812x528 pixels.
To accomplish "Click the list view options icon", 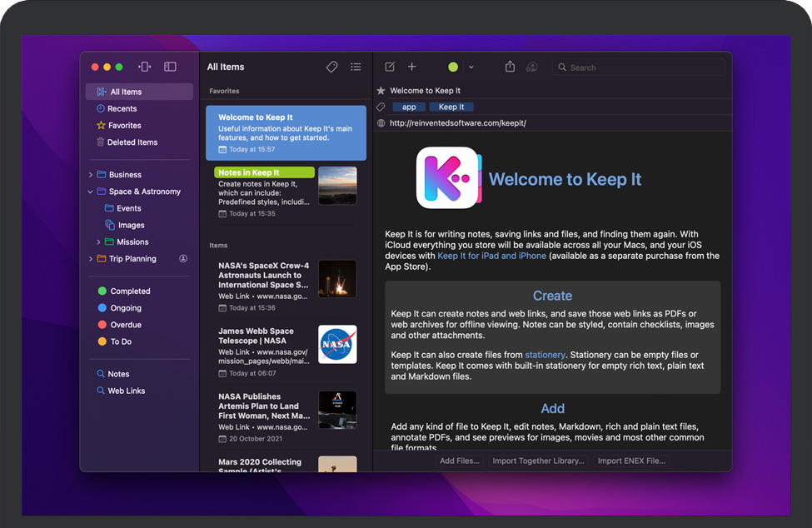I will [356, 67].
